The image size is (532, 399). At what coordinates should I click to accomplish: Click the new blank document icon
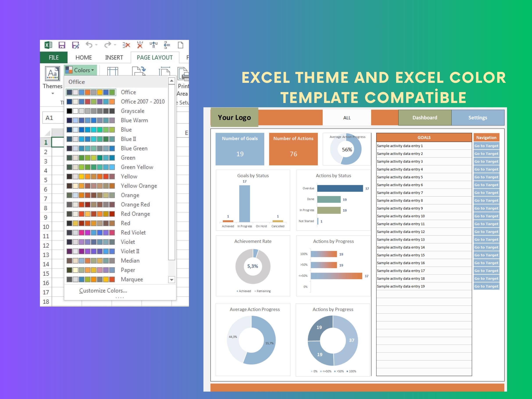(x=181, y=45)
